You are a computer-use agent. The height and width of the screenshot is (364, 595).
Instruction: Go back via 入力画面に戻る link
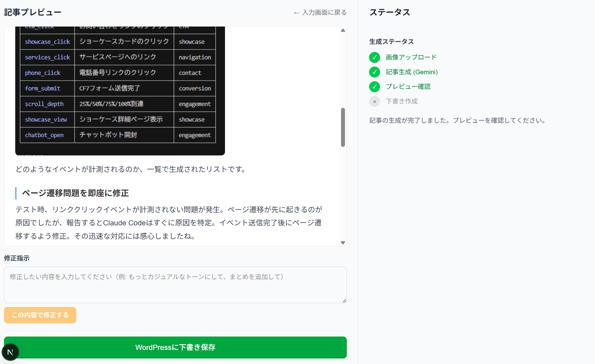(320, 13)
